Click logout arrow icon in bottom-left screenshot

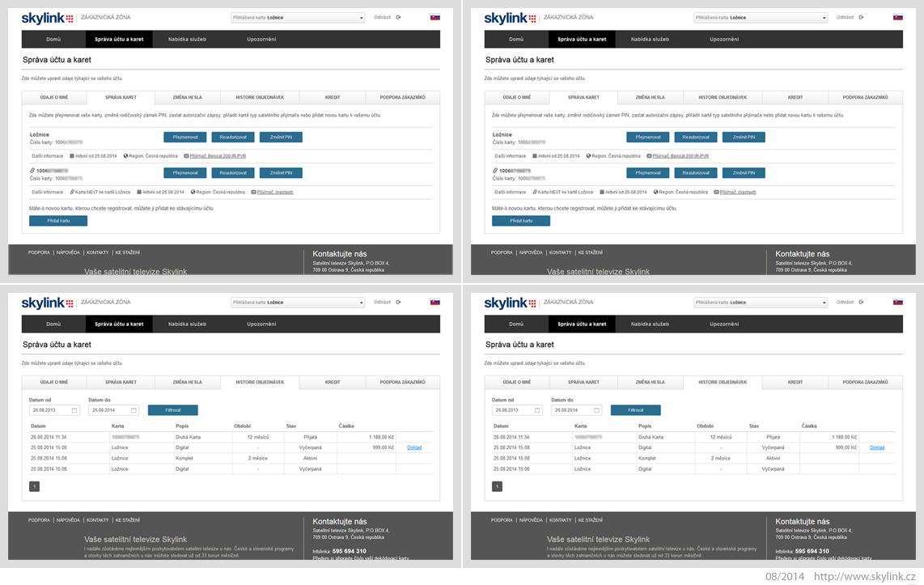[398, 302]
